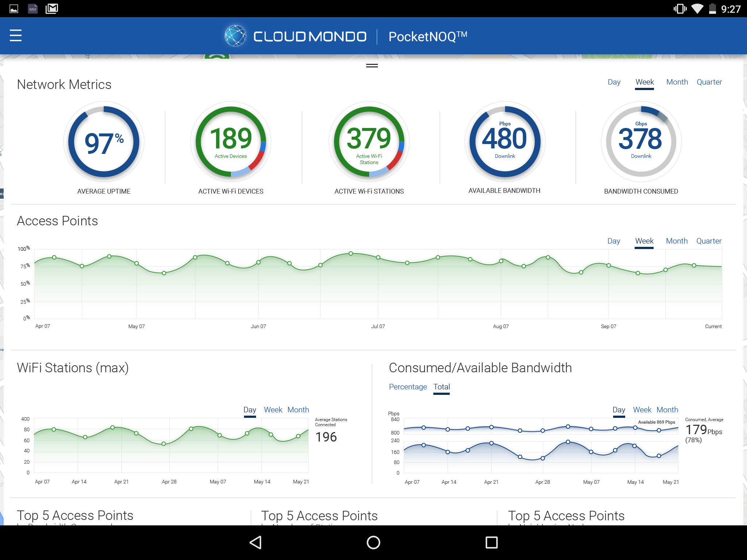
Task: Open the Gmail notification icon
Action: coord(52,8)
